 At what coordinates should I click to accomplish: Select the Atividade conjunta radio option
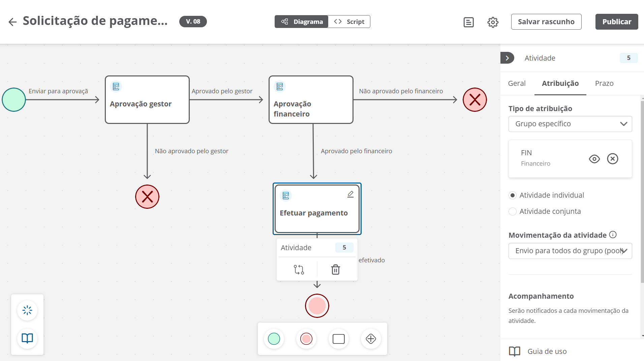[x=513, y=211]
